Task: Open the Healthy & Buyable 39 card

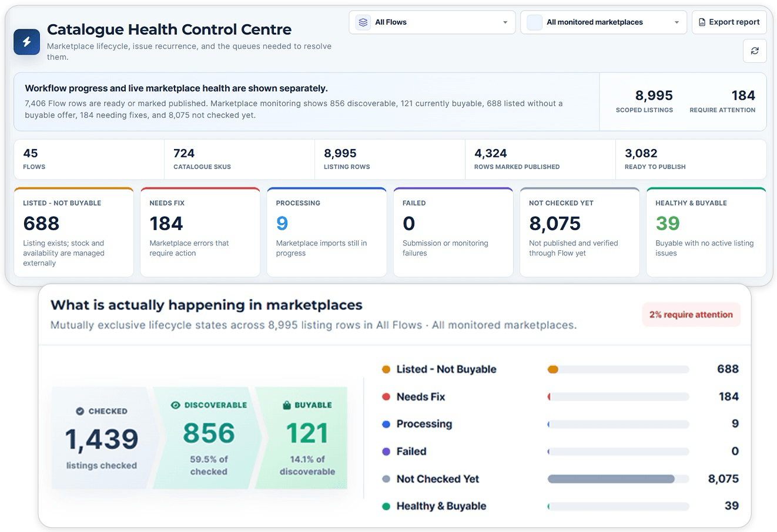Action: click(x=706, y=233)
